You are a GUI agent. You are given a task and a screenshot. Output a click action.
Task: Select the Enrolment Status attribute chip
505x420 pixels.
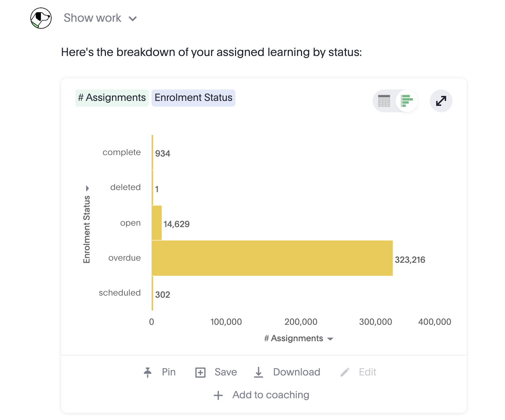[193, 98]
